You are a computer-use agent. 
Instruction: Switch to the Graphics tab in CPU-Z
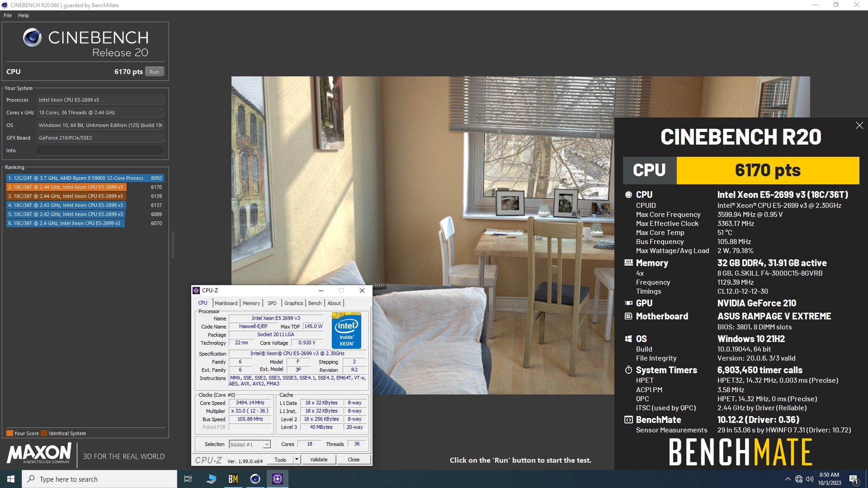coord(294,303)
